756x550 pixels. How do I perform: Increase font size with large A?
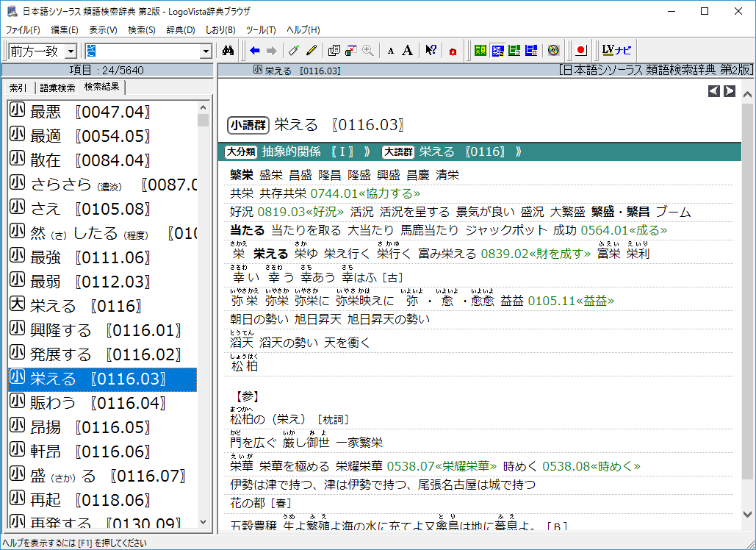408,50
